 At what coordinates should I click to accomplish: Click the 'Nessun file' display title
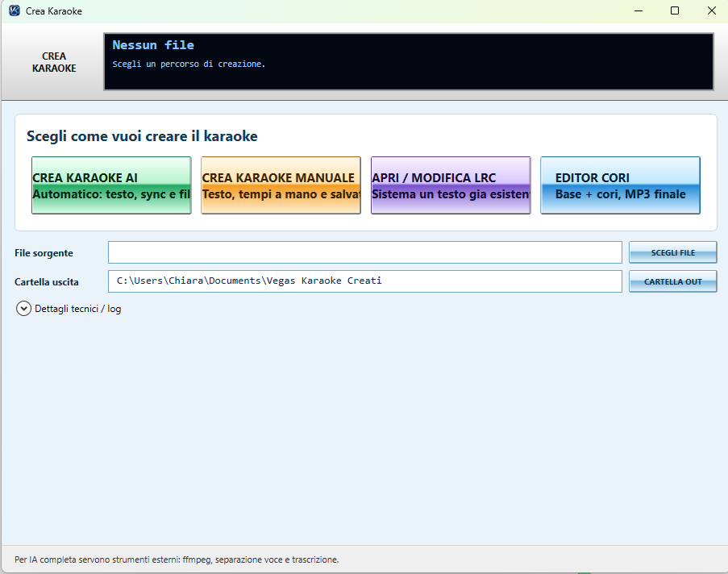pyautogui.click(x=153, y=45)
